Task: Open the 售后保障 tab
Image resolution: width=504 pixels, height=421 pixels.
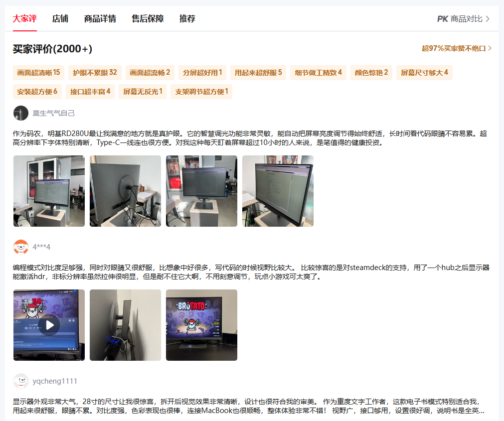Action: coord(148,18)
